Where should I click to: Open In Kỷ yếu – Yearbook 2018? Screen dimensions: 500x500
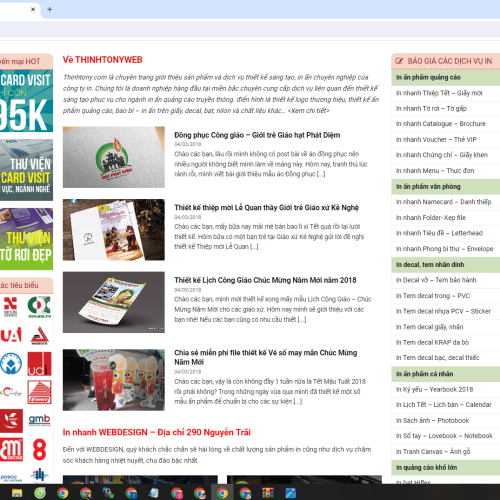pyautogui.click(x=434, y=389)
